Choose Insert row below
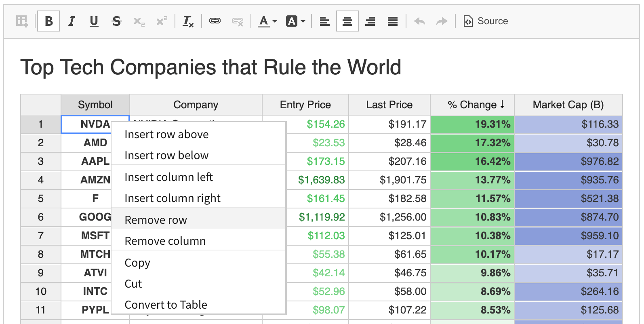This screenshot has height=324, width=644. (x=198, y=155)
